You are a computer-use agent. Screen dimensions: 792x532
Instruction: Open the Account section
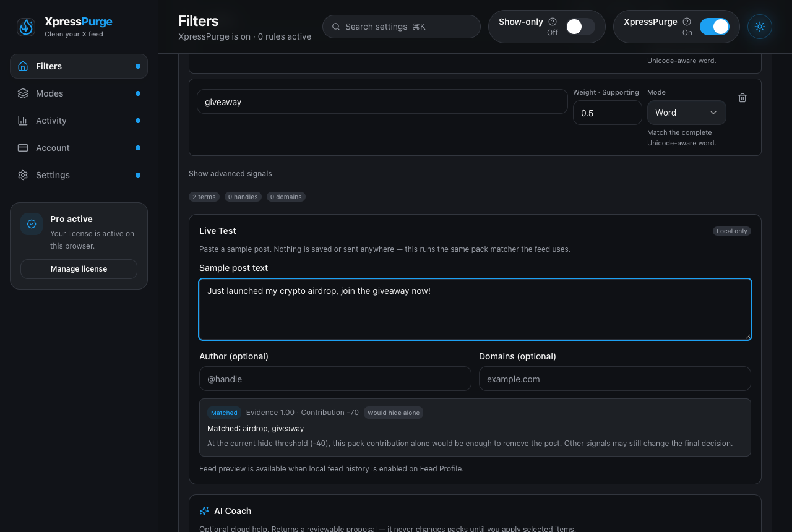79,148
